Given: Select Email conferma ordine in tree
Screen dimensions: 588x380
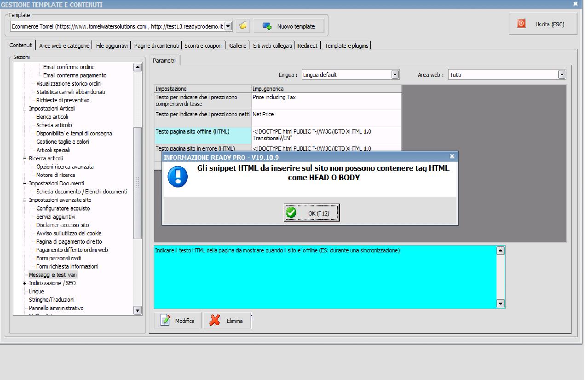Looking at the screenshot, I should click(69, 67).
